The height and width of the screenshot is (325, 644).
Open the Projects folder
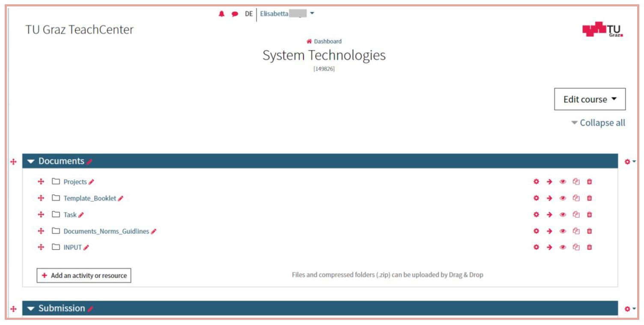(x=75, y=182)
